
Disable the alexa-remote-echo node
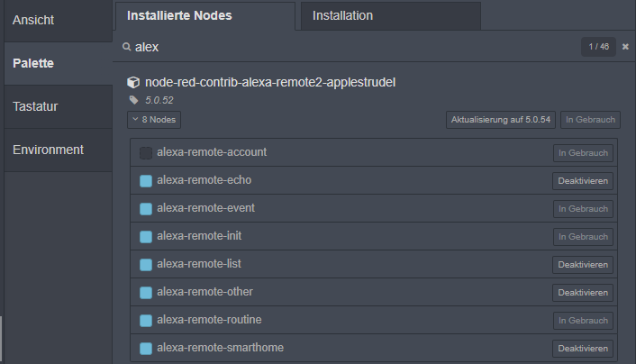pos(583,181)
